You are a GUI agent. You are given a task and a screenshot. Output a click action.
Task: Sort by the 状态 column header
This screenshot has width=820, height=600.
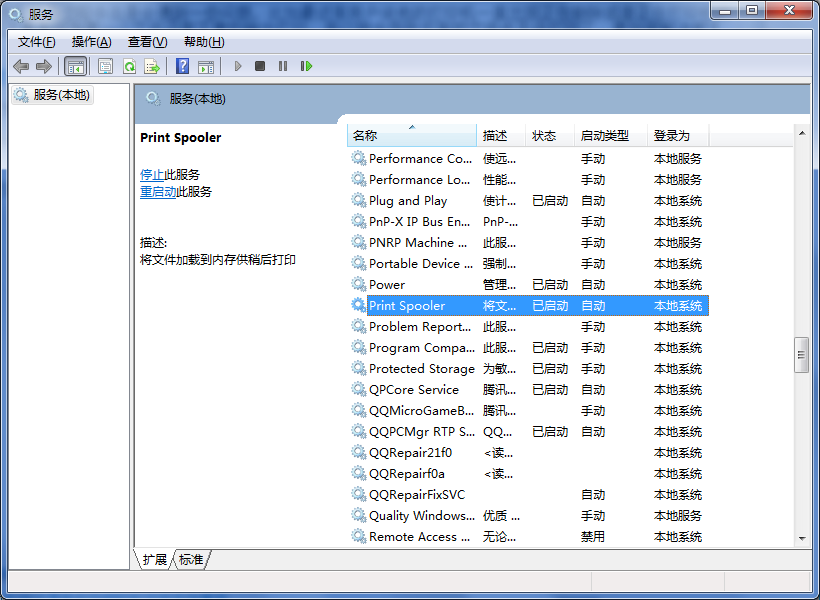550,135
